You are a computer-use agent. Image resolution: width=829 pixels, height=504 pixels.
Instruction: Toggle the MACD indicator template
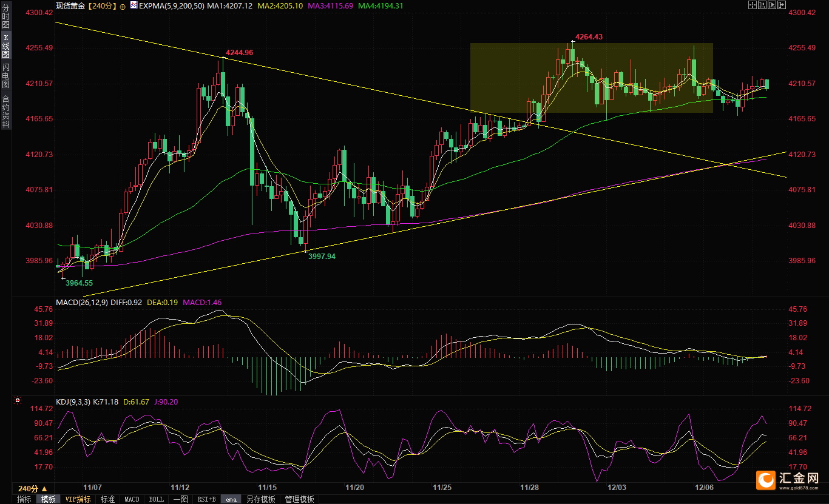(x=132, y=499)
